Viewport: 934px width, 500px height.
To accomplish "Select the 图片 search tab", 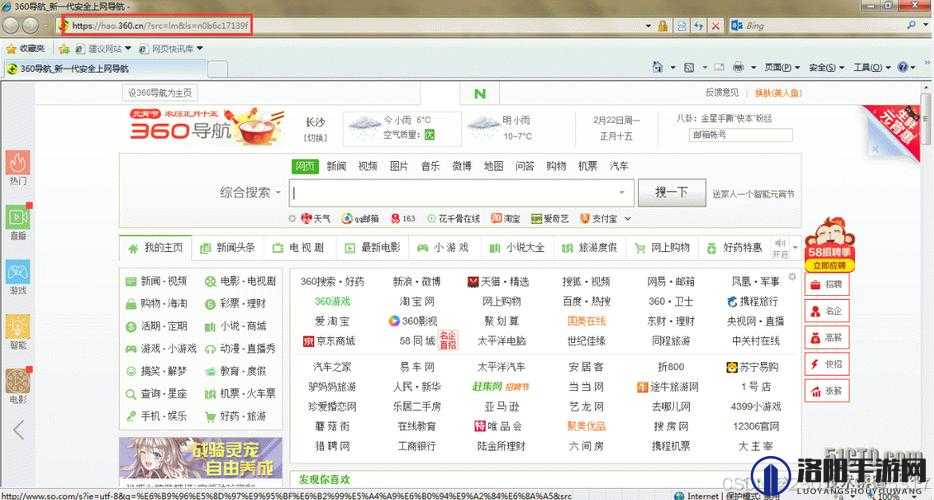I will (398, 166).
